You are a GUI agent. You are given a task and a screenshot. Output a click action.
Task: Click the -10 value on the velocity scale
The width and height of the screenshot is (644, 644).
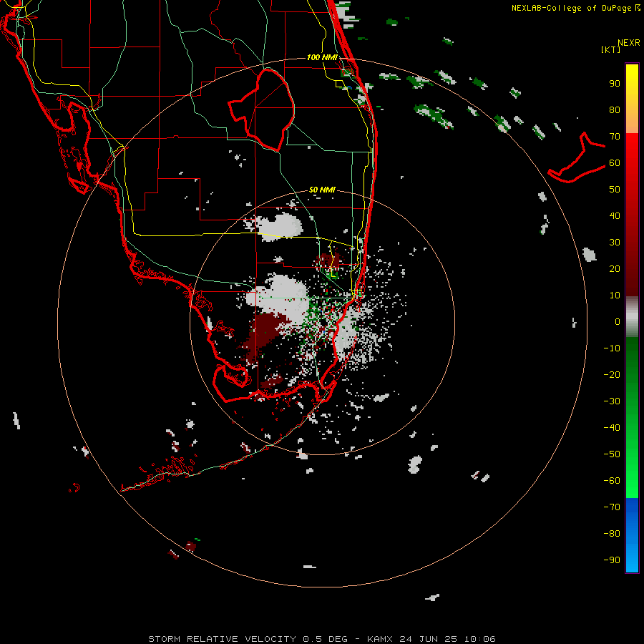click(x=612, y=348)
